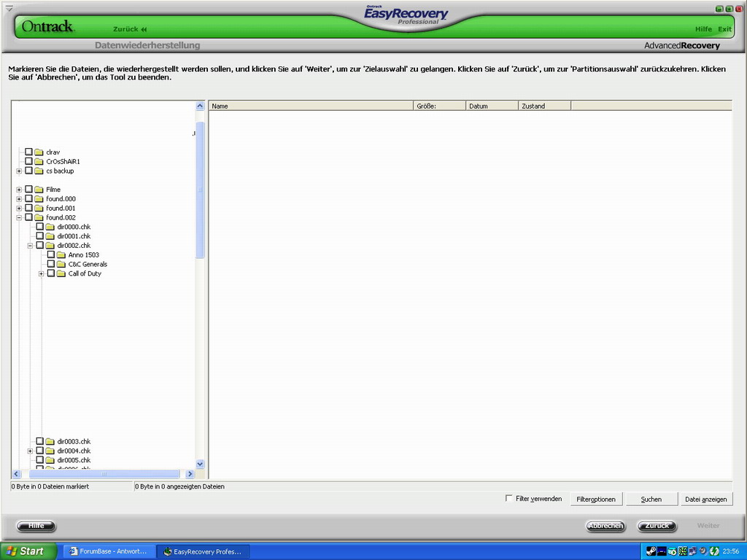Screen dimensions: 747x560
Task: Expand the dir0004.chk node
Action: point(30,451)
